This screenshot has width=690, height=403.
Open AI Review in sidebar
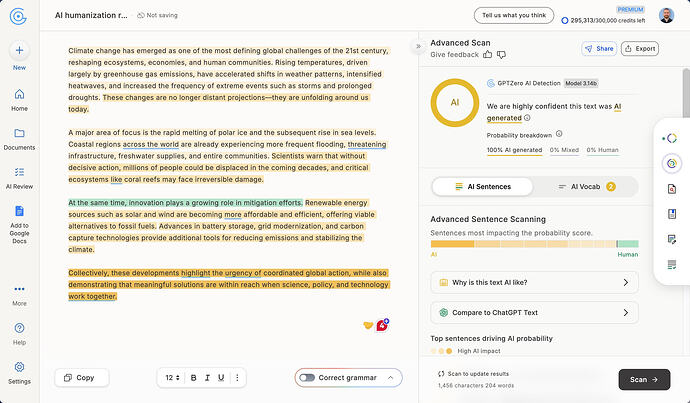19,178
